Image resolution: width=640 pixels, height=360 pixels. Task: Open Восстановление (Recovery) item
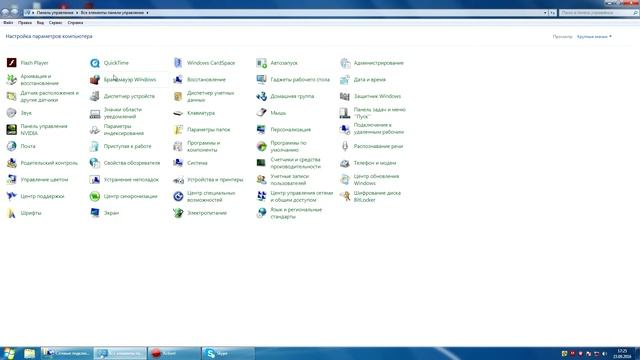[x=199, y=80]
